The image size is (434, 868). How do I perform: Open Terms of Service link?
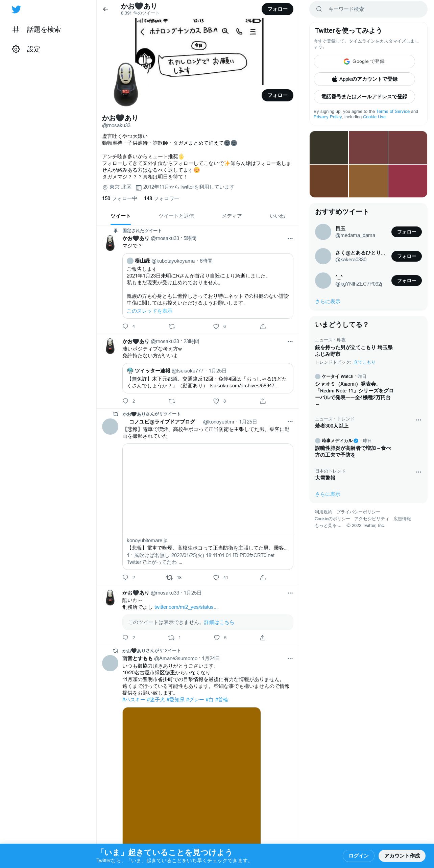tap(393, 111)
